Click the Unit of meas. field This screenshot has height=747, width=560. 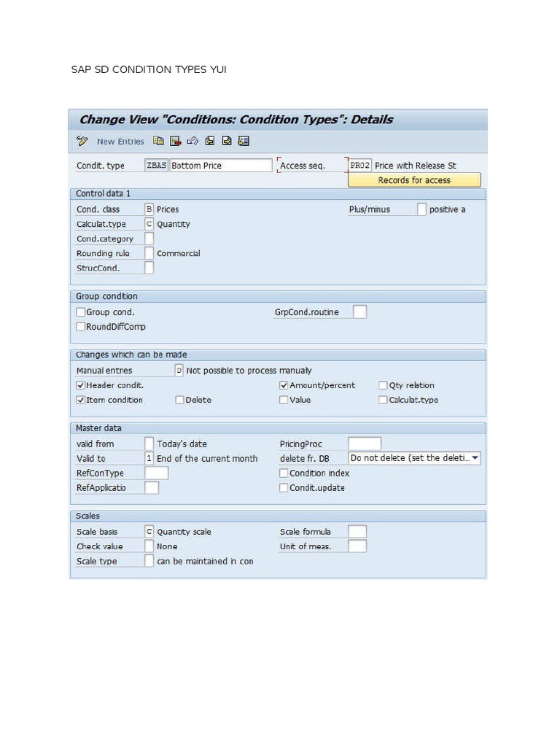click(x=357, y=546)
